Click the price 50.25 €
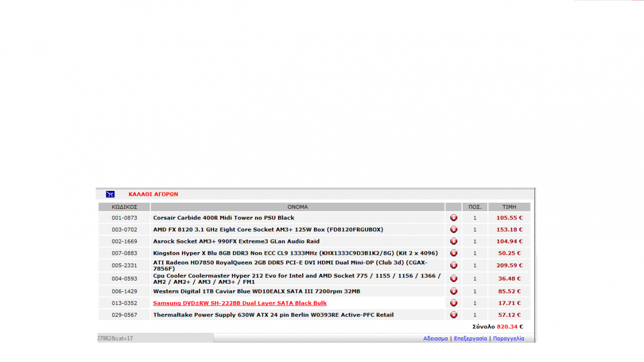Viewport: 644px width, 362px height. point(510,253)
